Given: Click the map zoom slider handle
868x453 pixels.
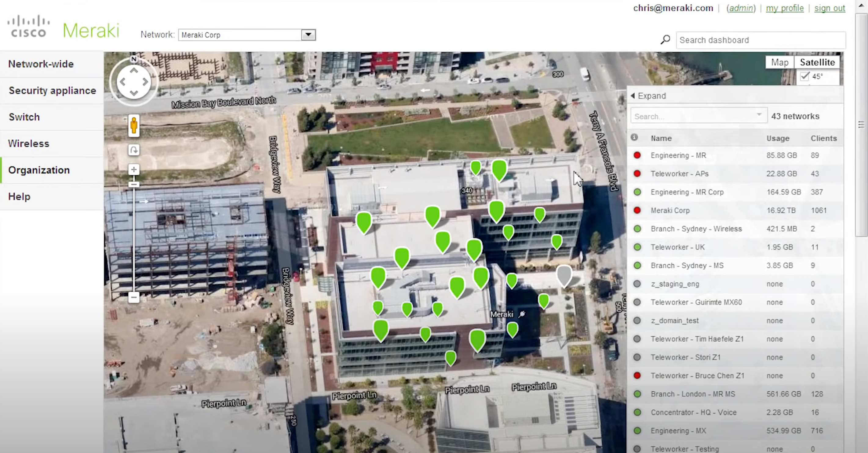Looking at the screenshot, I should (x=134, y=184).
